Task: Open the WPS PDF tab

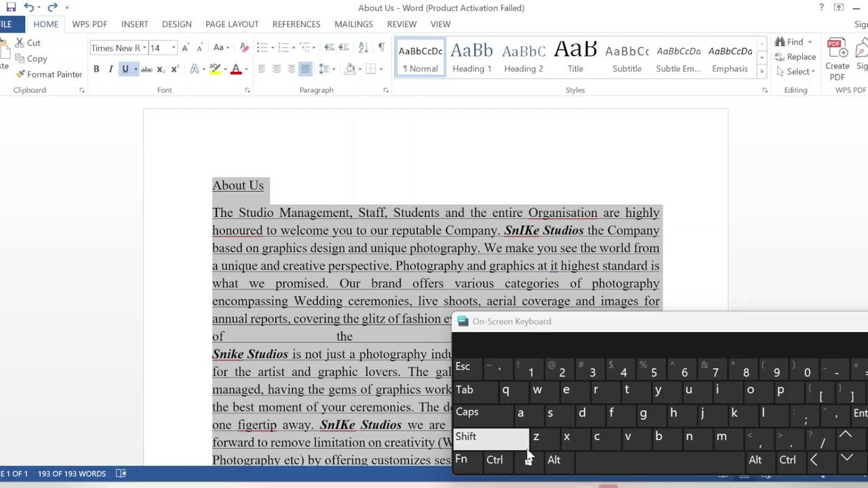Action: coord(90,24)
